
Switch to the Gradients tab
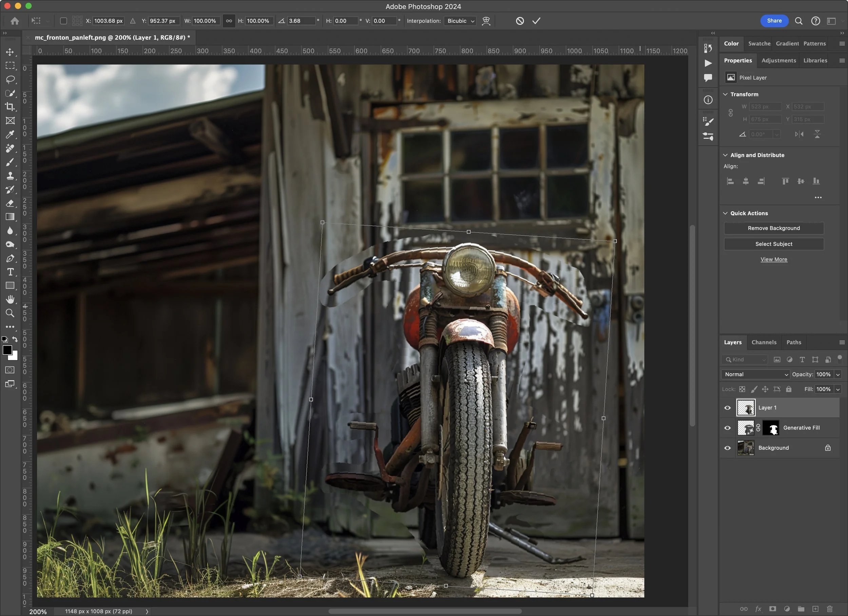(x=787, y=44)
